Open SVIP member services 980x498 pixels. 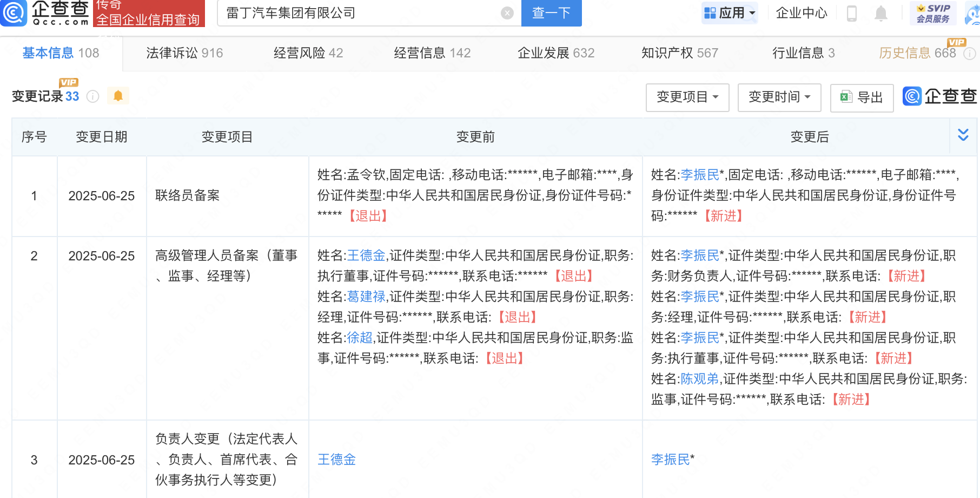point(933,13)
